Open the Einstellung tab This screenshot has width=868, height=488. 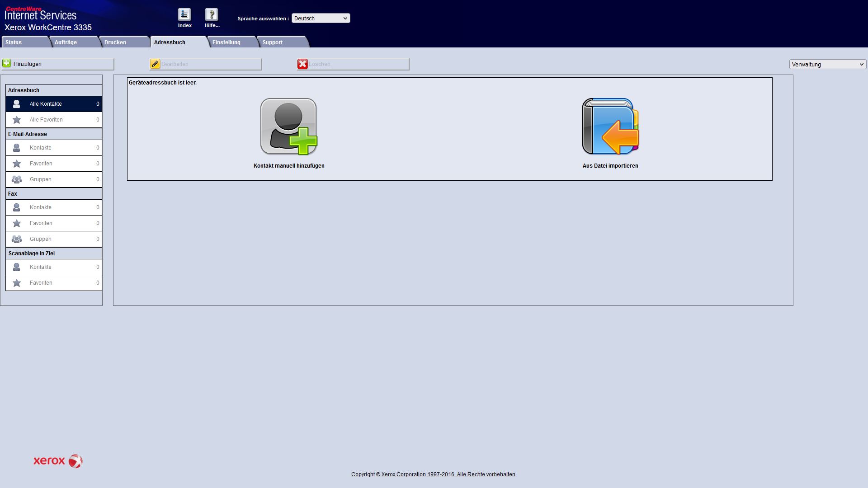coord(226,42)
